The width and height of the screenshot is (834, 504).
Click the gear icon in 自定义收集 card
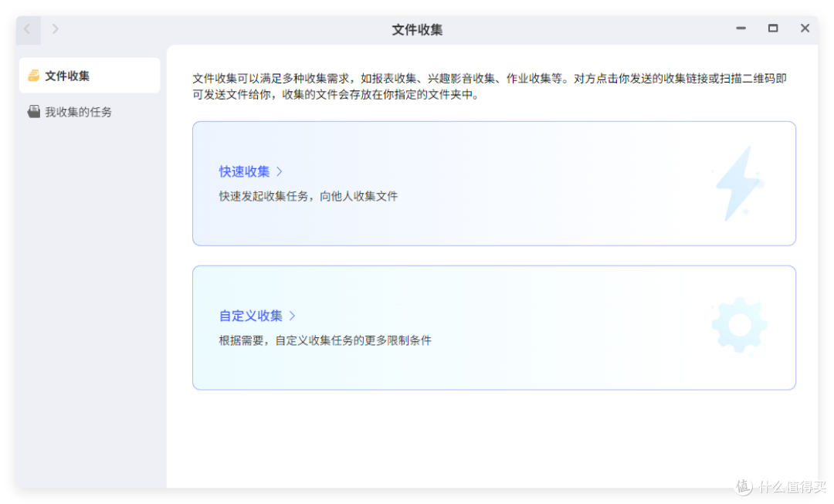739,326
